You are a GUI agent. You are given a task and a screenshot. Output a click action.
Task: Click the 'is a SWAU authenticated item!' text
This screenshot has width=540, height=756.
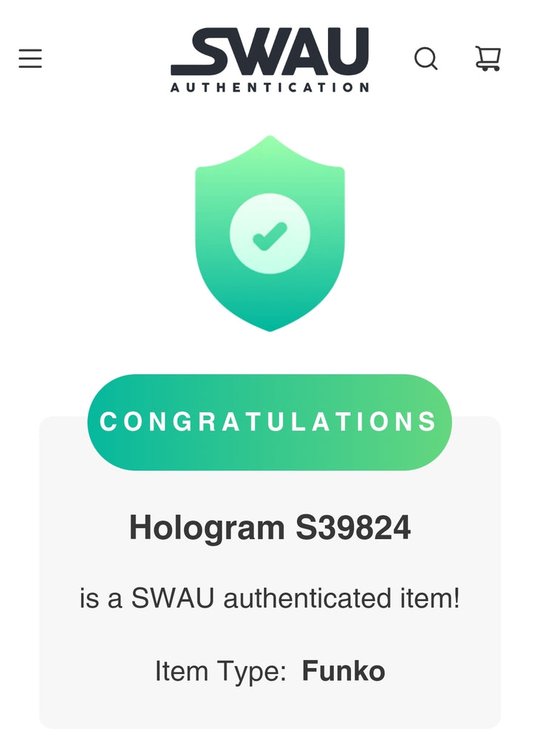[270, 598]
